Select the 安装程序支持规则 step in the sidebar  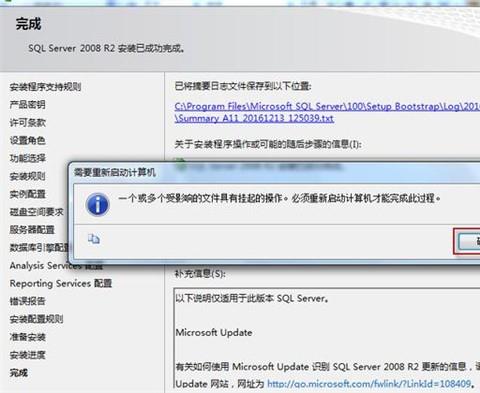tap(45, 87)
